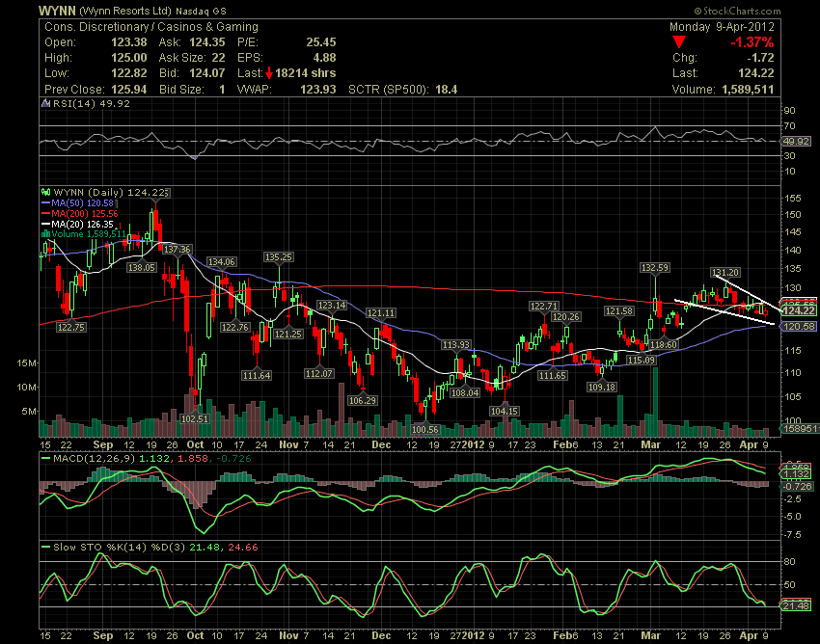Click the 135.25 price annotation
820x644 pixels.
[279, 256]
